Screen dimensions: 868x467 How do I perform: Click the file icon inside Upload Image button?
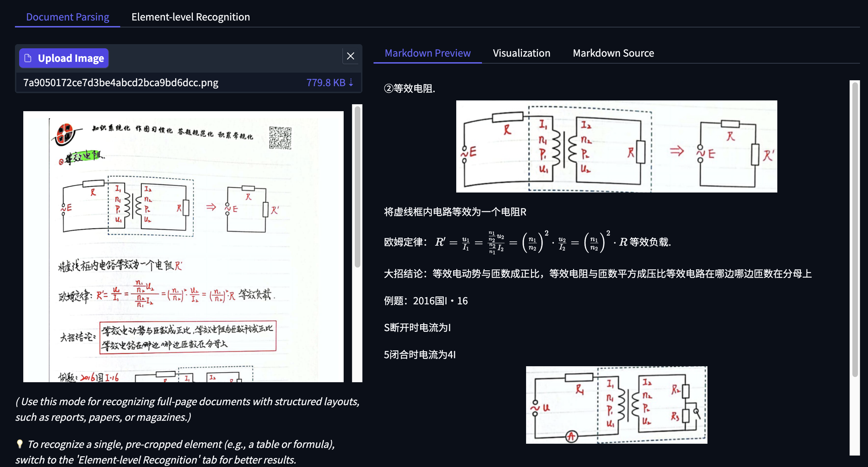tap(28, 58)
